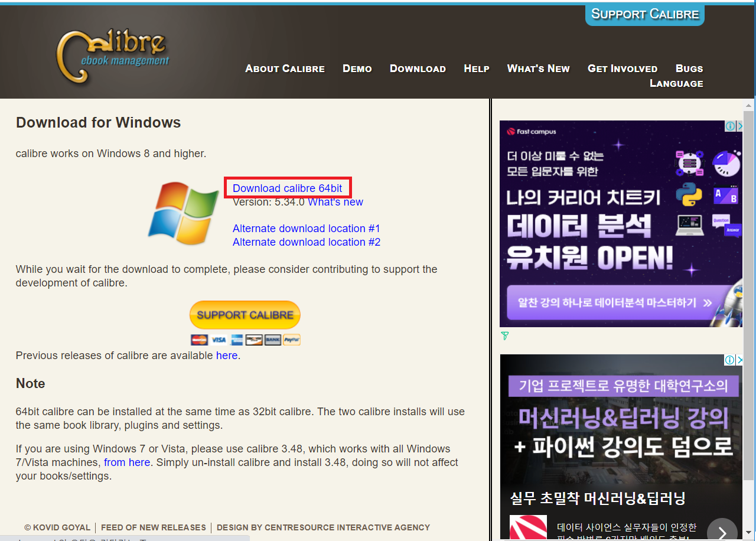Click the payment cards icon strip

point(245,340)
